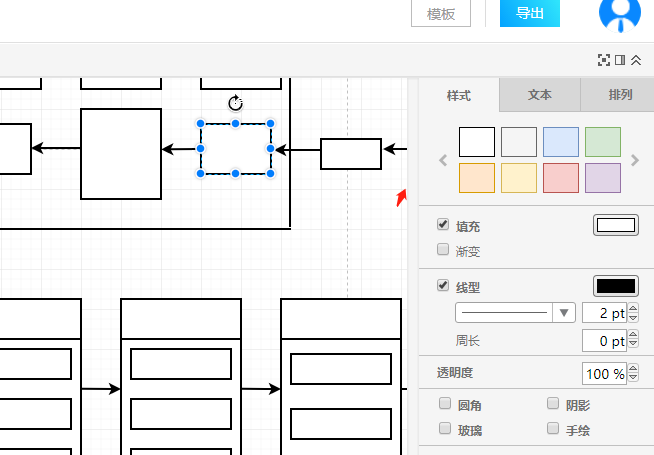Toggle the format panel icon
This screenshot has width=654, height=455.
620,60
